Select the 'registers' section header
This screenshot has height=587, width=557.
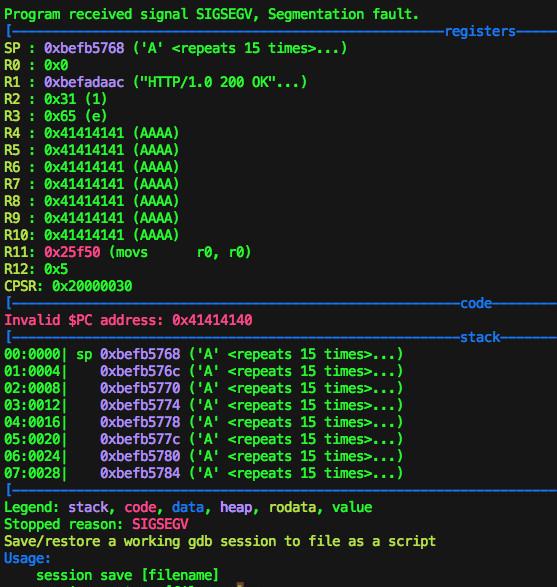click(x=480, y=31)
